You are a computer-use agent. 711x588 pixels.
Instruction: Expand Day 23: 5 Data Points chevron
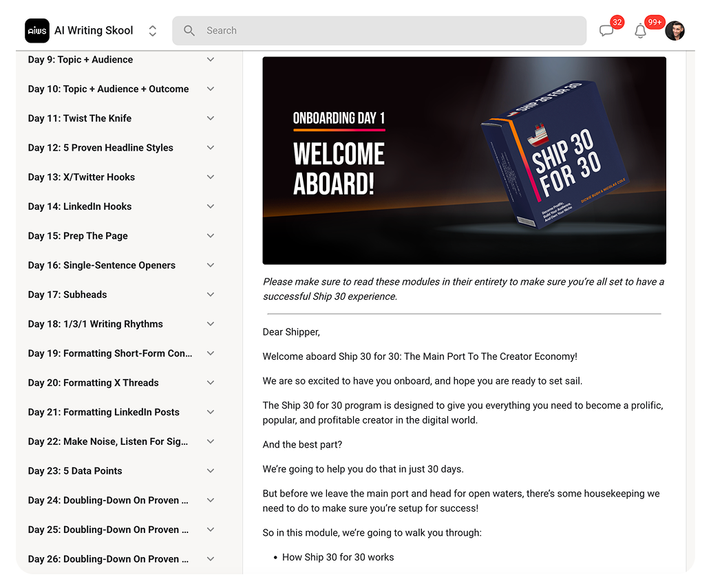(x=211, y=470)
